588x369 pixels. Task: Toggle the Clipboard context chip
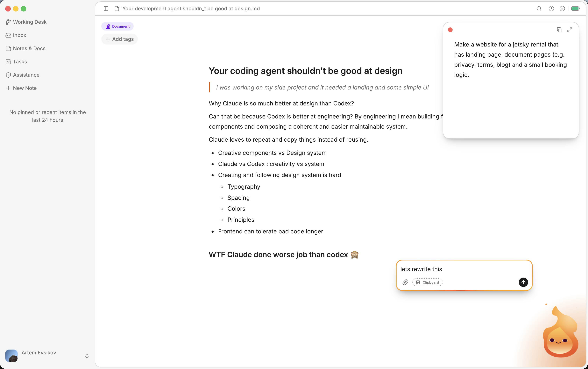[428, 282]
